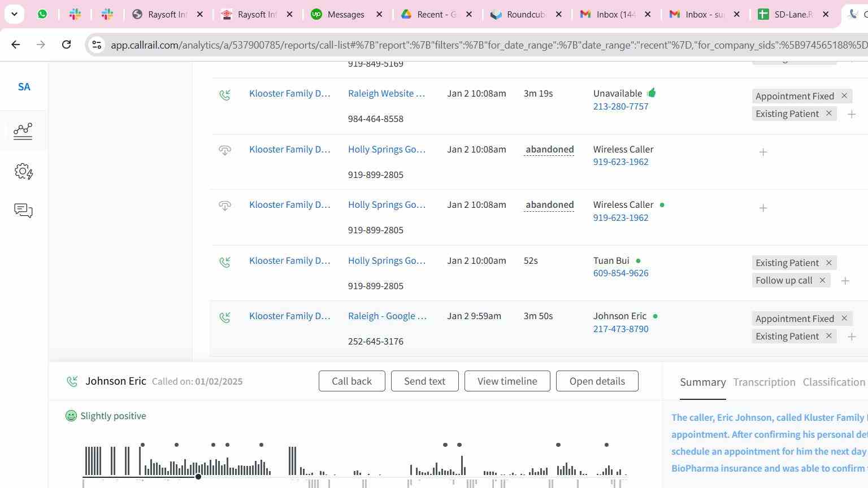This screenshot has height=488, width=868.
Task: Add tag to second abandoned Wireless Caller row
Action: [x=763, y=208]
